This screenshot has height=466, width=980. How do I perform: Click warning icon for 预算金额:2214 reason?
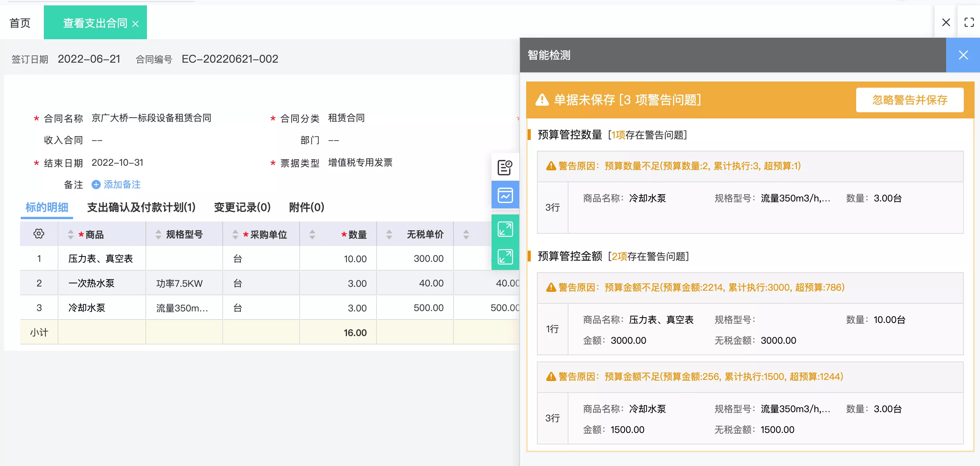(551, 287)
